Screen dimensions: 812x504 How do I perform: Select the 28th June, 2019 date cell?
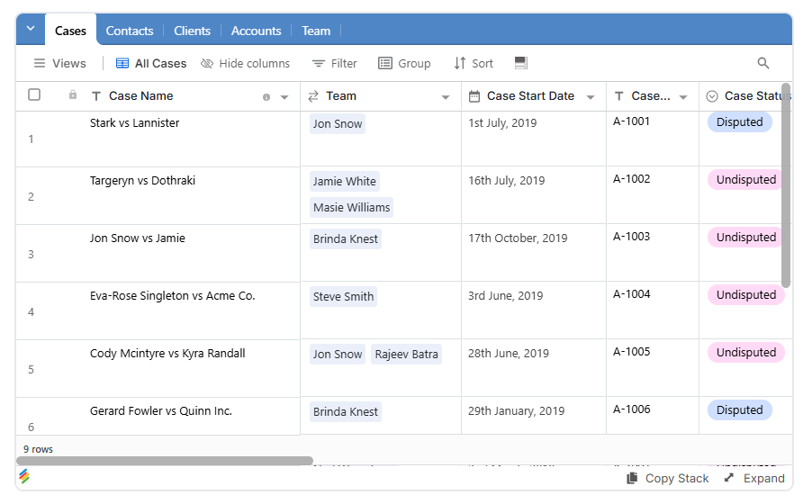coord(534,368)
